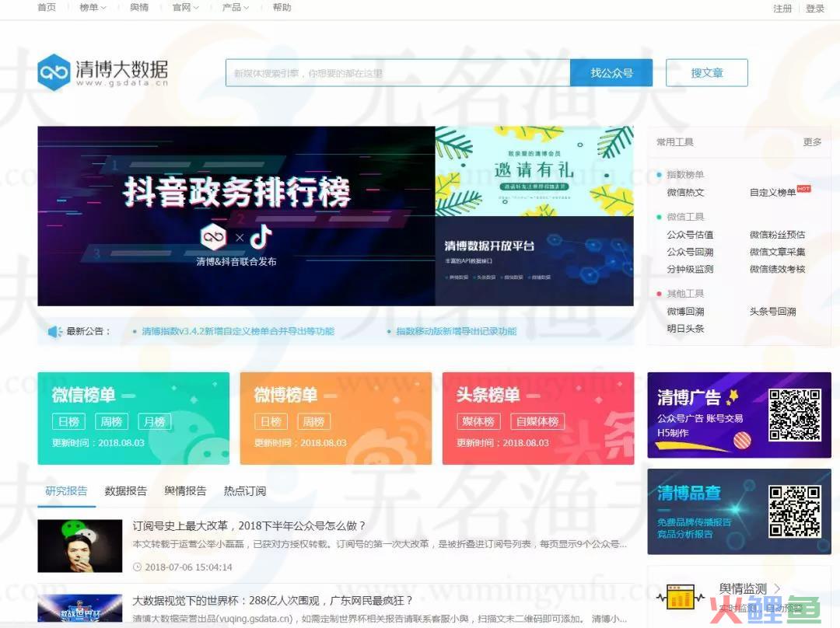Screen dimensions: 840x628
Task: Open 公众号估值 tool
Action: 690,235
